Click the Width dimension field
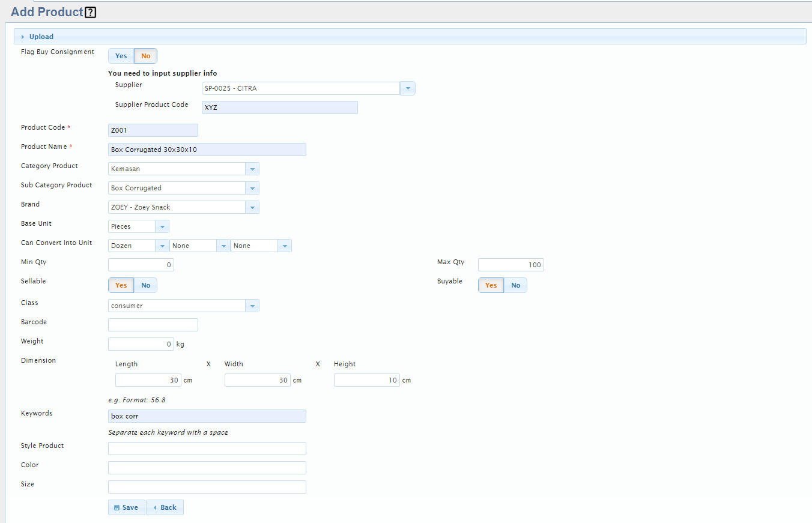The image size is (812, 523). point(258,380)
